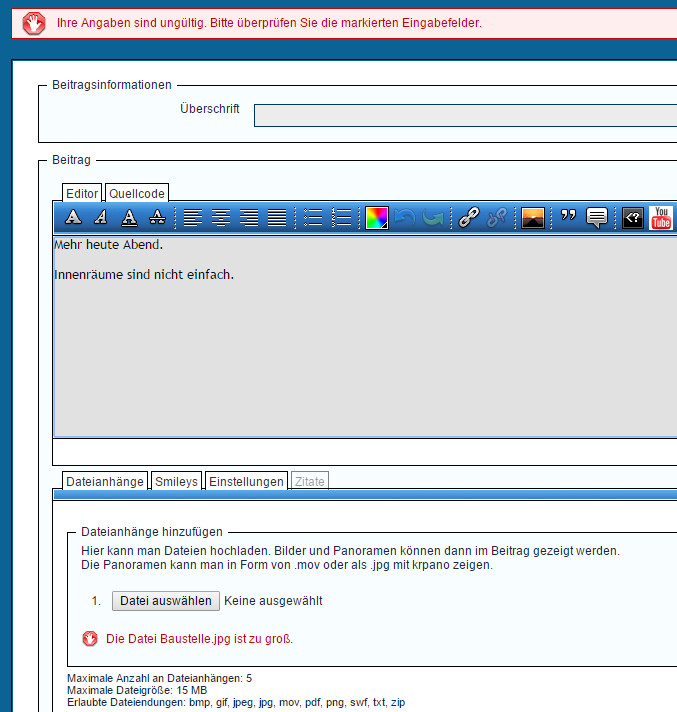The height and width of the screenshot is (712, 677).
Task: Justify the text alignment
Action: pos(277,218)
